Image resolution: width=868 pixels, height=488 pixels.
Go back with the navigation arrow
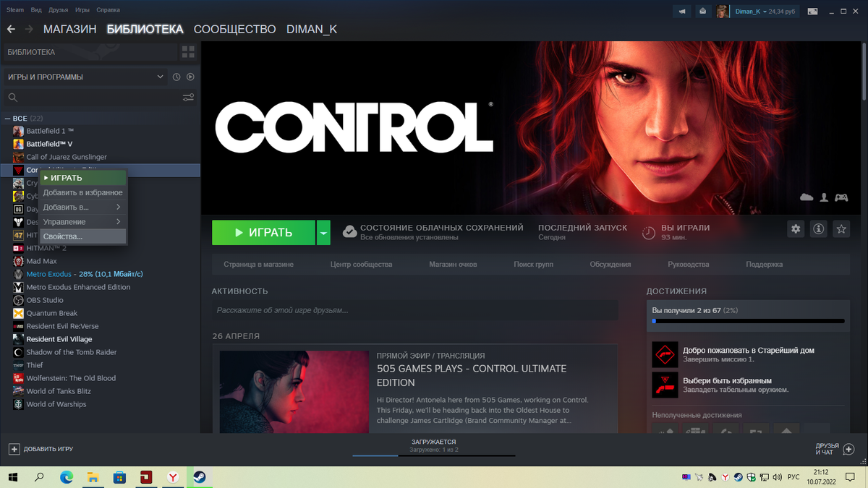[11, 29]
